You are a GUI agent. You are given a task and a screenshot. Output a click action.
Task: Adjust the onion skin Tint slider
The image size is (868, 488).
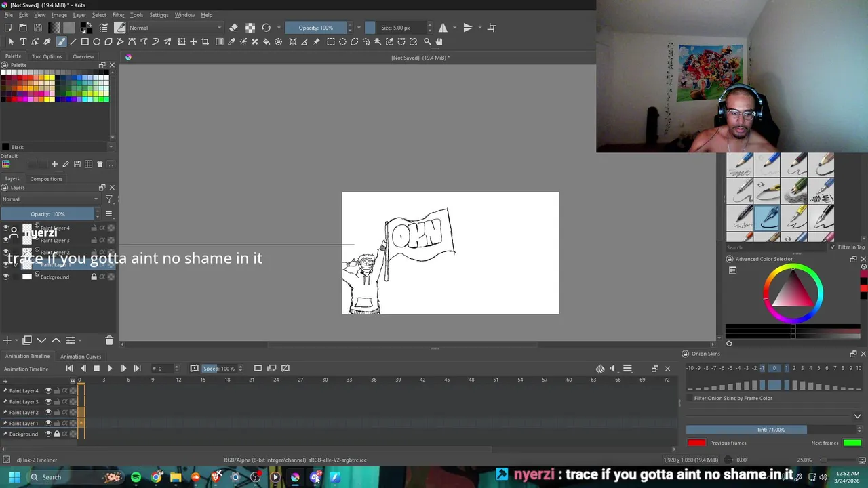770,430
